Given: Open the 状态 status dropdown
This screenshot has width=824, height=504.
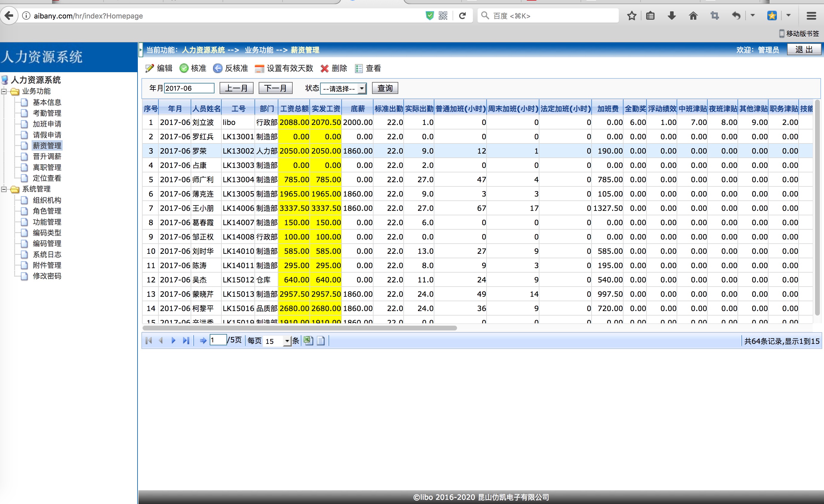Looking at the screenshot, I should click(x=362, y=89).
